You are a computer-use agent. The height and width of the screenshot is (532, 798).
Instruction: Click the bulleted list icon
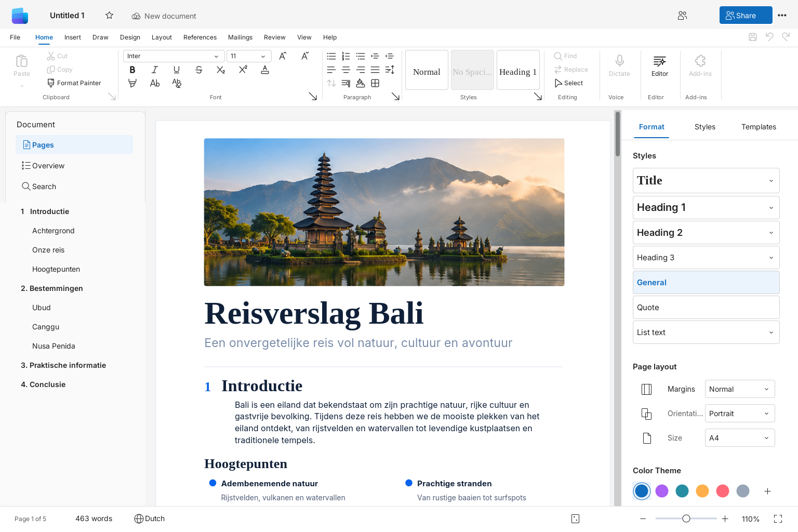point(331,56)
